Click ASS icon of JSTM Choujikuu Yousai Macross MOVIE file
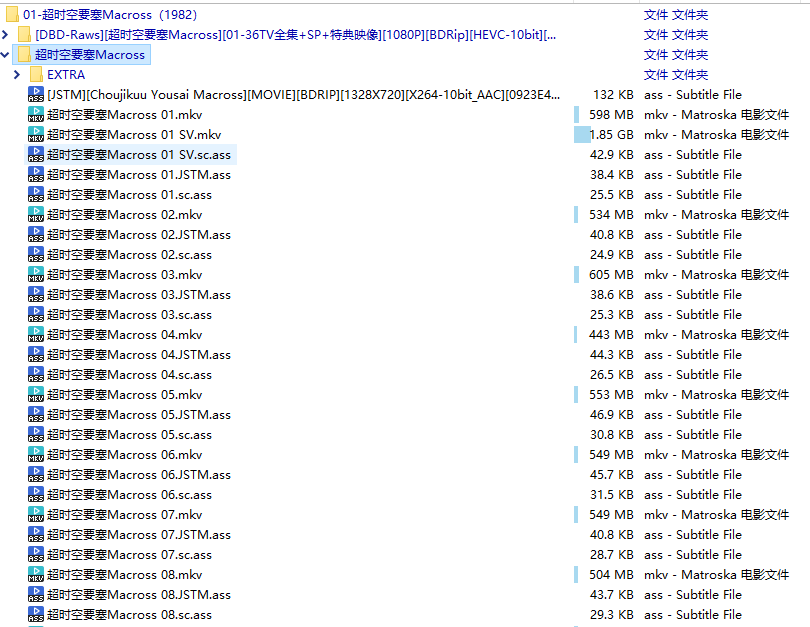This screenshot has height=627, width=810. tap(36, 95)
